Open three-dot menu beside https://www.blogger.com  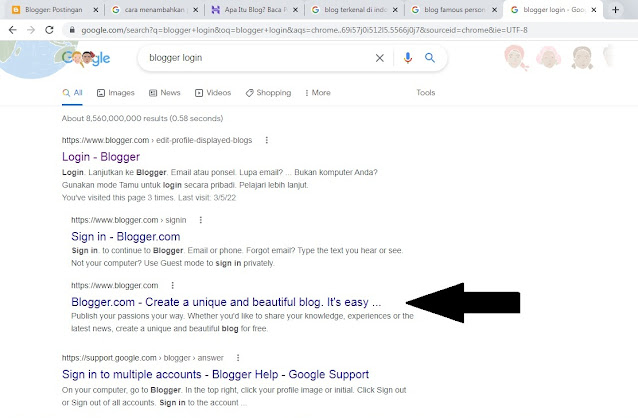tap(173, 285)
